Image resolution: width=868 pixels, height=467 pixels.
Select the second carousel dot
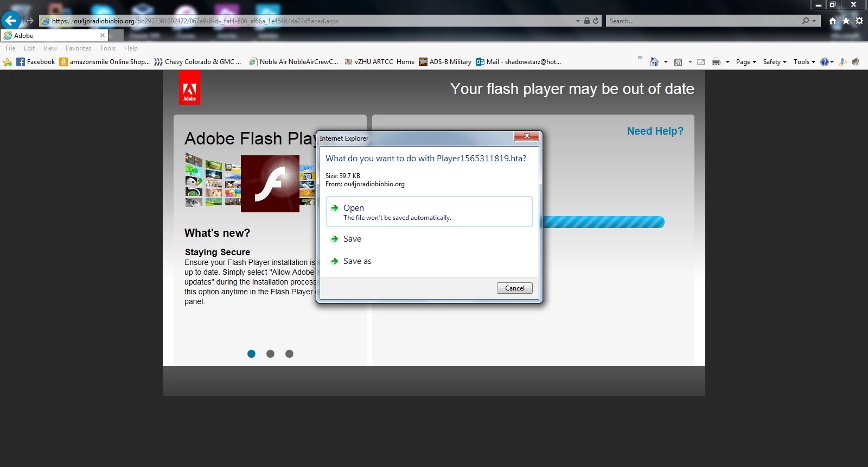[x=270, y=354]
